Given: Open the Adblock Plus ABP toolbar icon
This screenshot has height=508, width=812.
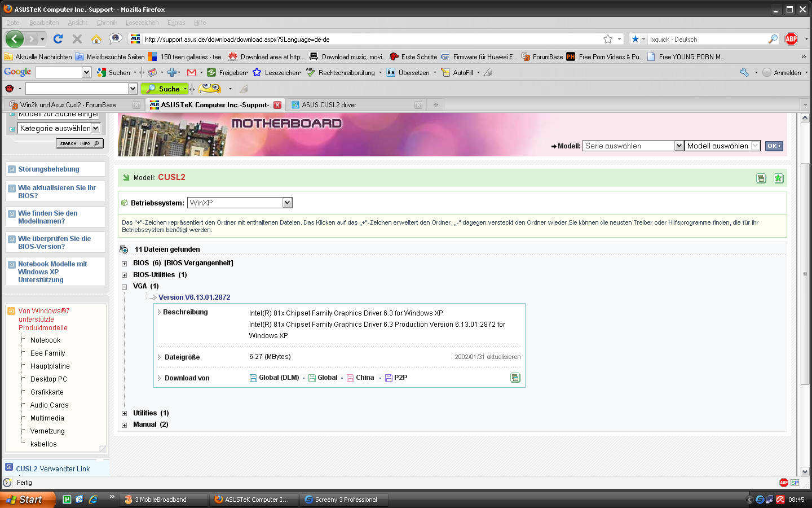Looking at the screenshot, I should 791,39.
